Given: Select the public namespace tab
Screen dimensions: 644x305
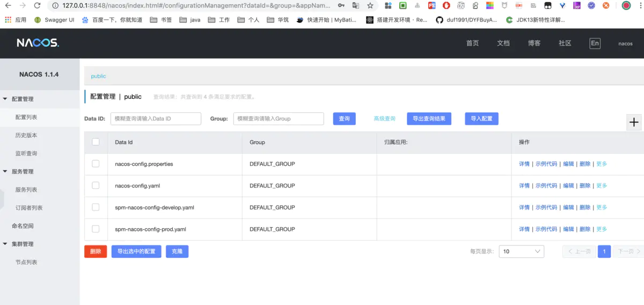Looking at the screenshot, I should tap(98, 76).
